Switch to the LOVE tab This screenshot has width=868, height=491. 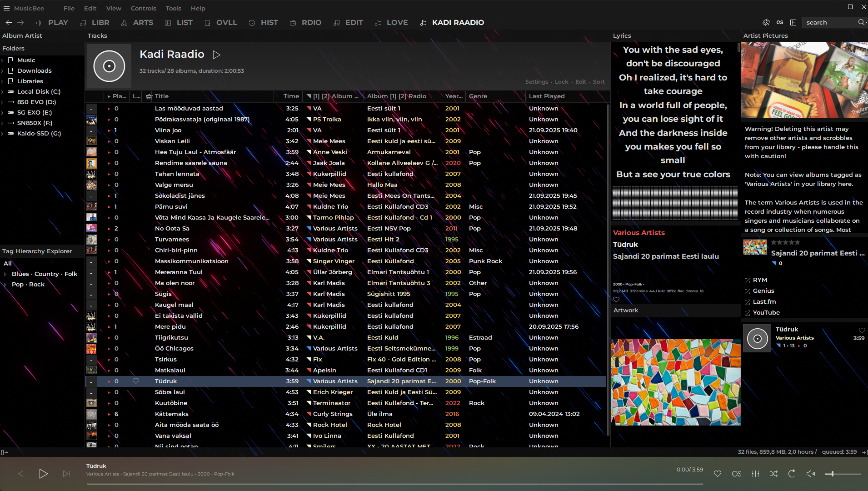pyautogui.click(x=391, y=22)
